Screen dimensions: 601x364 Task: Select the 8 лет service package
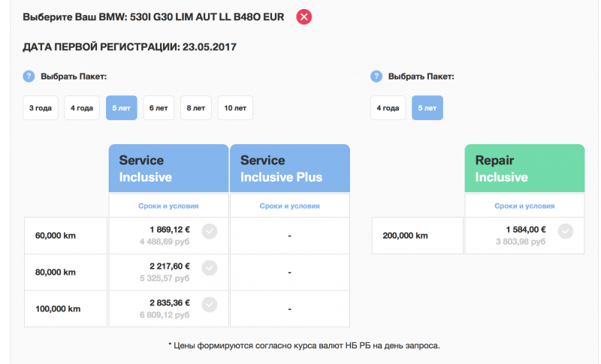(196, 108)
